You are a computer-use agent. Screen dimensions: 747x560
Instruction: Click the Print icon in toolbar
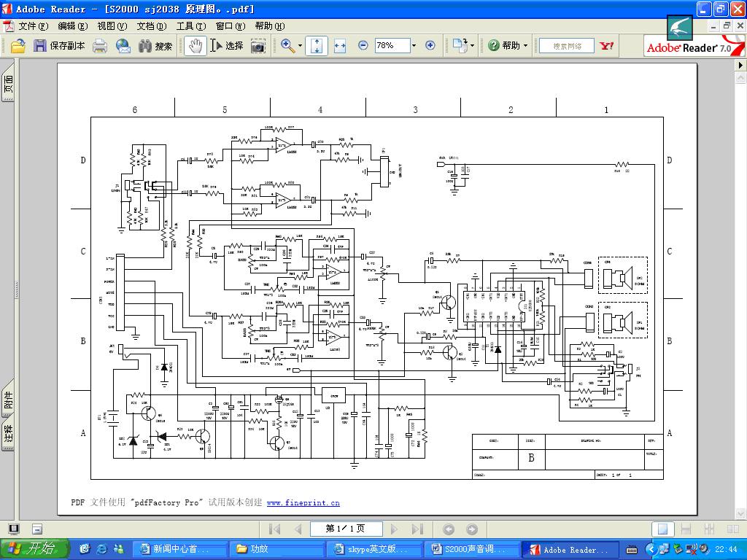point(100,46)
